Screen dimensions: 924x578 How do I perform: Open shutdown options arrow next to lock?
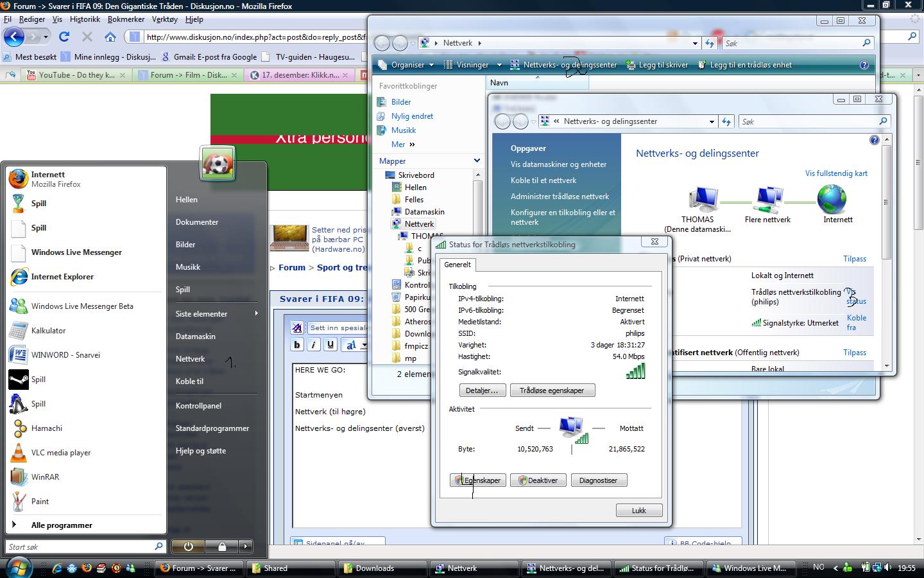245,547
